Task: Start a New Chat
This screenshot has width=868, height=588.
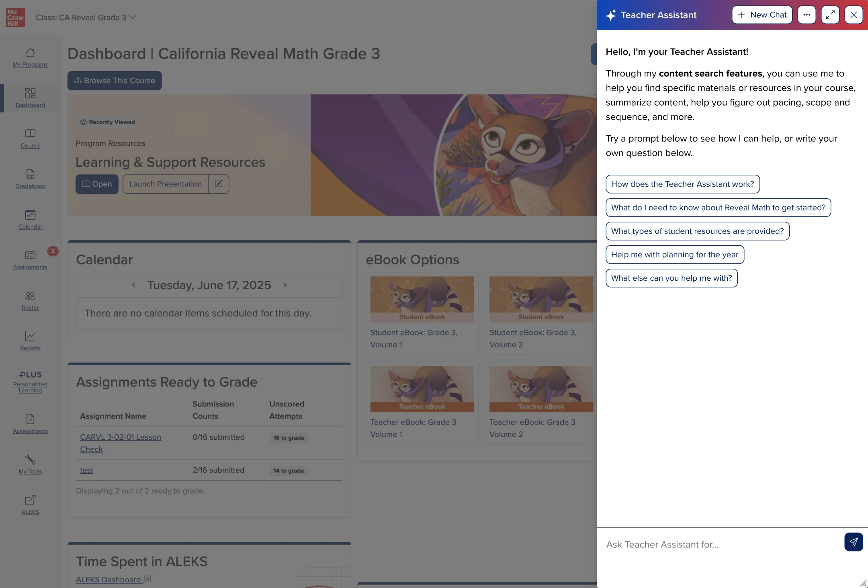Action: tap(762, 15)
